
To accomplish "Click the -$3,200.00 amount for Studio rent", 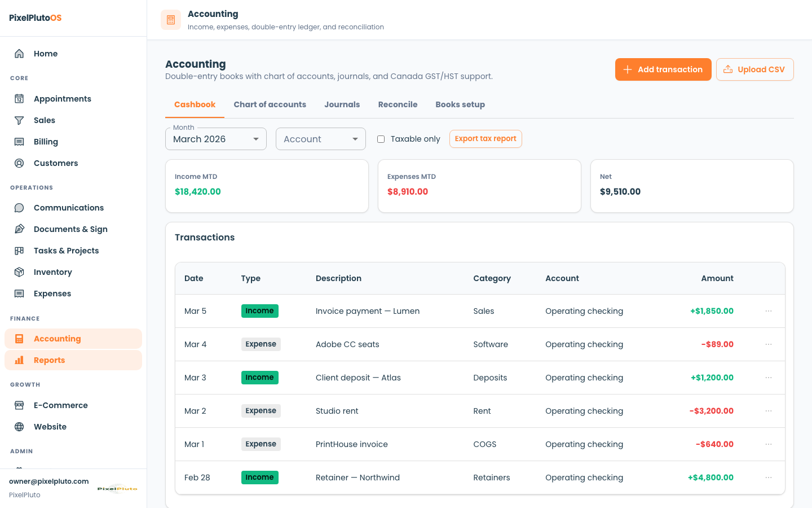I will pyautogui.click(x=712, y=411).
